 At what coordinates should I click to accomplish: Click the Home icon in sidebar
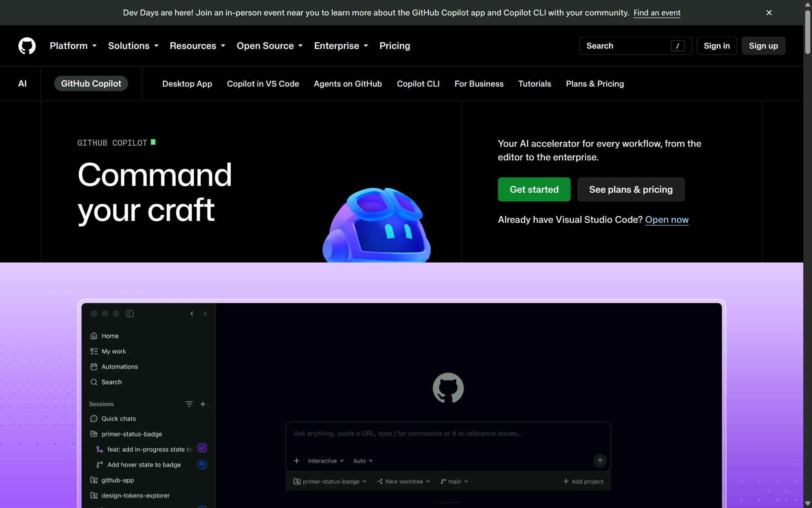(94, 336)
